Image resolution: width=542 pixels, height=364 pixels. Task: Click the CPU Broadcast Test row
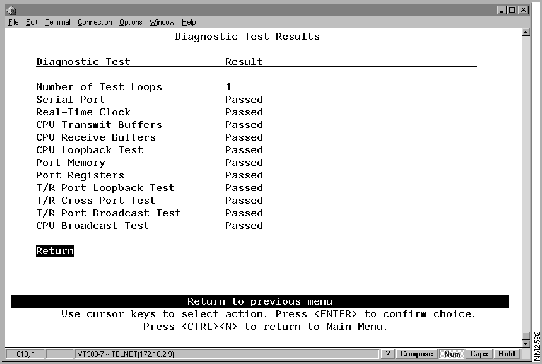pyautogui.click(x=150, y=226)
